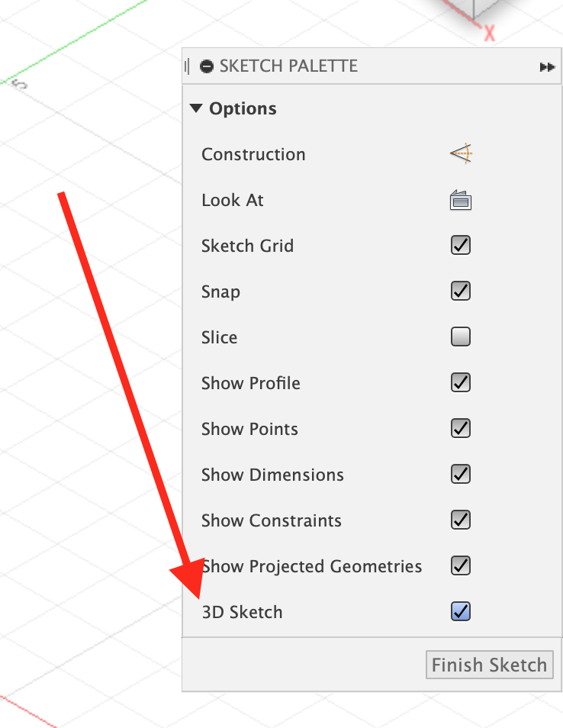Click the double-arrow palette expand icon

click(x=546, y=67)
